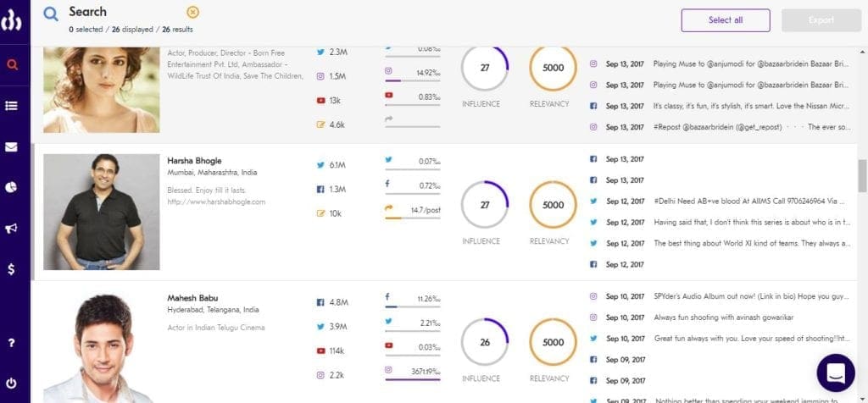868x403 pixels.
Task: Open the question mark help icon
Action: (12, 343)
